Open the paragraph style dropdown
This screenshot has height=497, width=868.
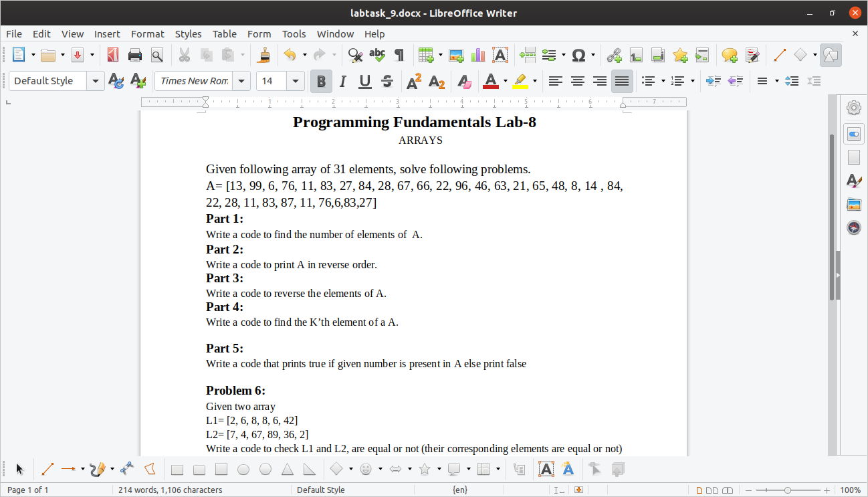94,80
